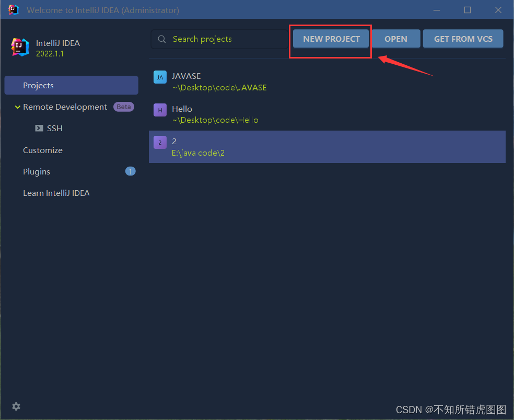
Task: Select the Projects tab in sidebar
Action: tap(71, 85)
